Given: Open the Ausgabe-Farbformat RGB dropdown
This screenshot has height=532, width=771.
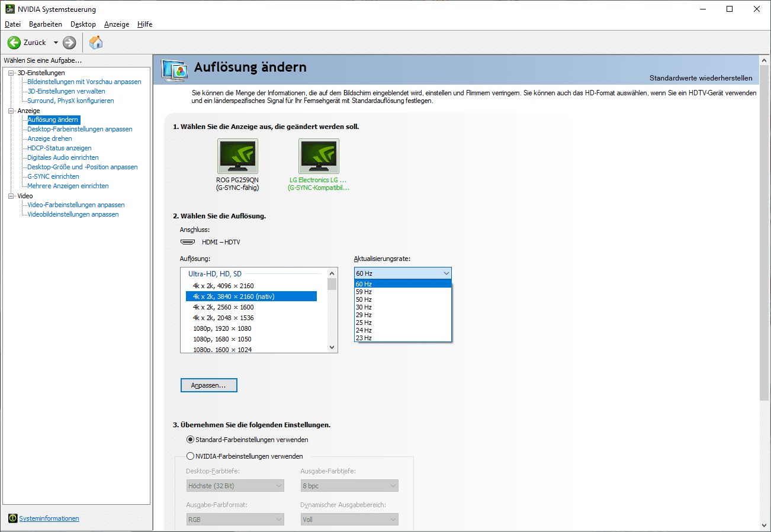Looking at the screenshot, I should click(235, 520).
